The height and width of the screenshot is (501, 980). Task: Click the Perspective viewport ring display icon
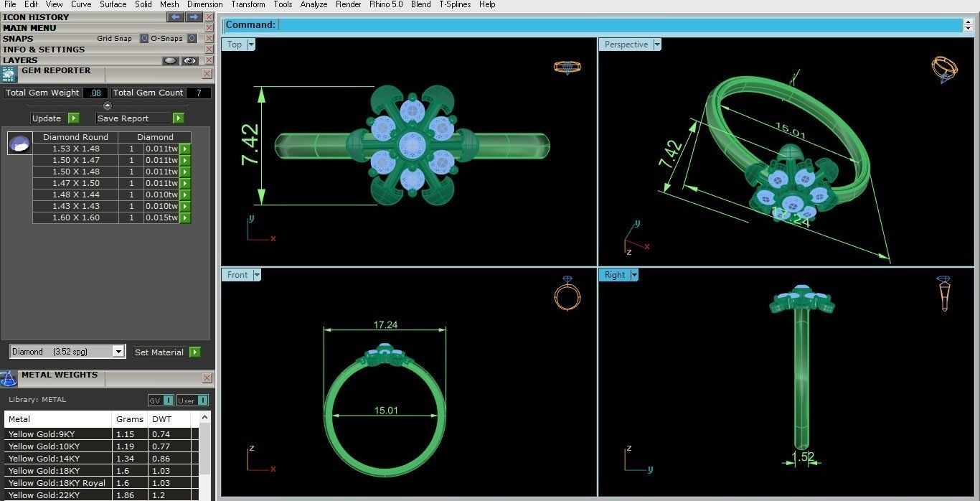click(944, 70)
